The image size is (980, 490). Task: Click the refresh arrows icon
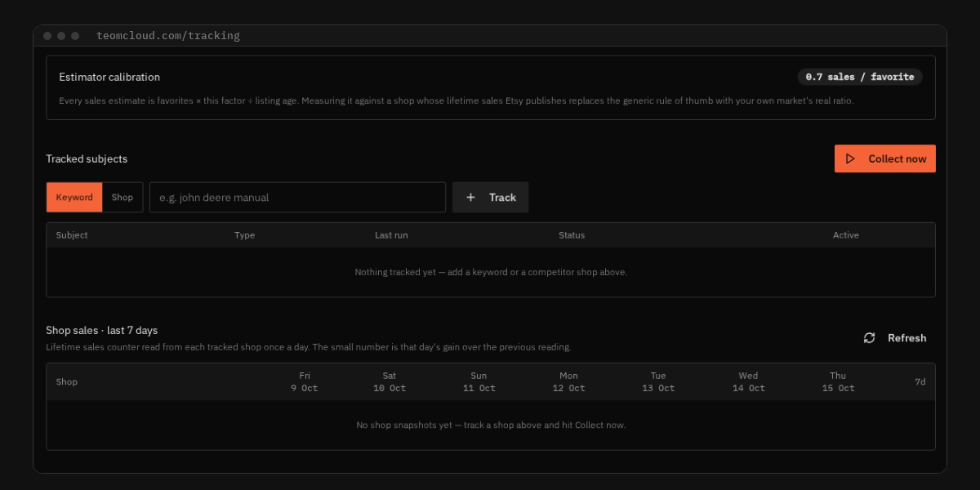click(870, 338)
